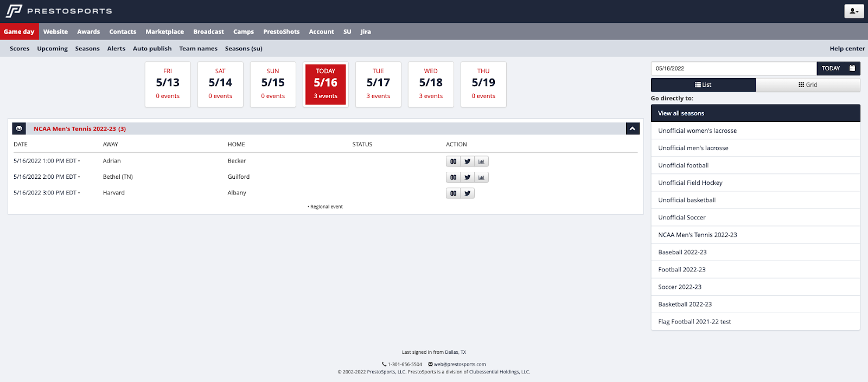Open the user account dropdown

pos(854,11)
